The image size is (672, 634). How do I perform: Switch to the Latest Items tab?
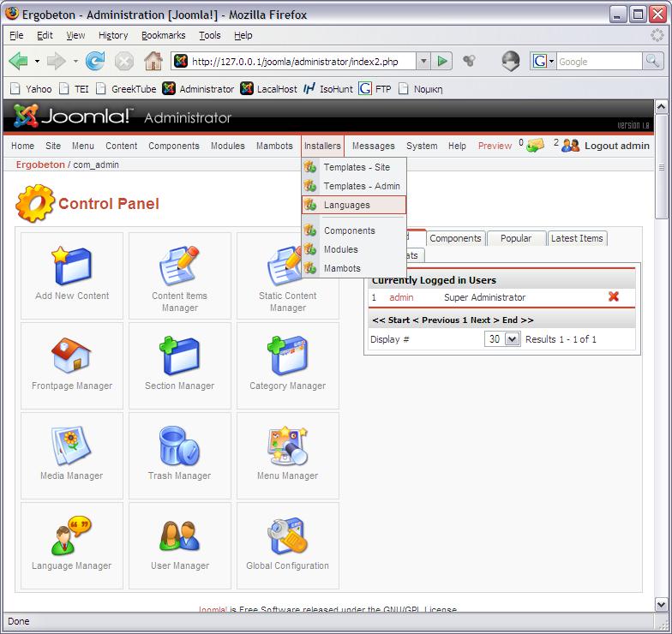[x=577, y=238]
